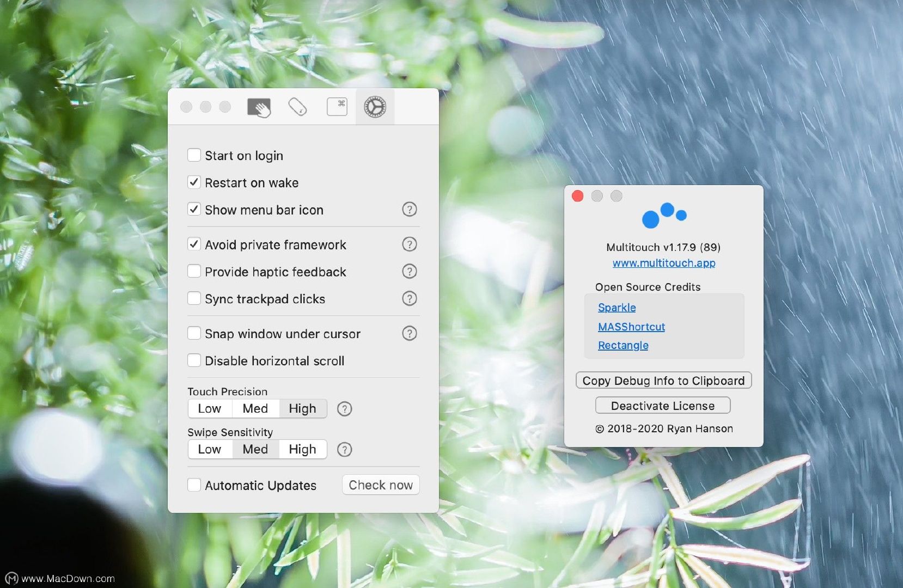Click the Multitouch blue dots logo

coord(664,215)
